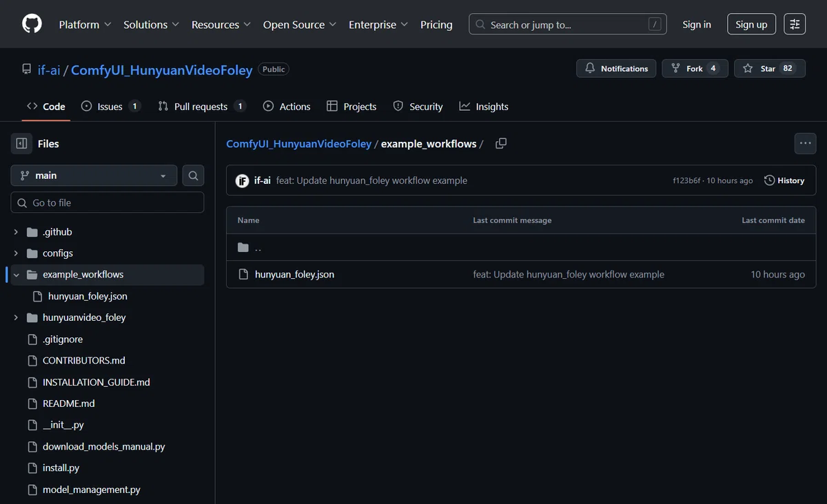Select the .github folder in tree
The height and width of the screenshot is (504, 827).
[x=57, y=232]
